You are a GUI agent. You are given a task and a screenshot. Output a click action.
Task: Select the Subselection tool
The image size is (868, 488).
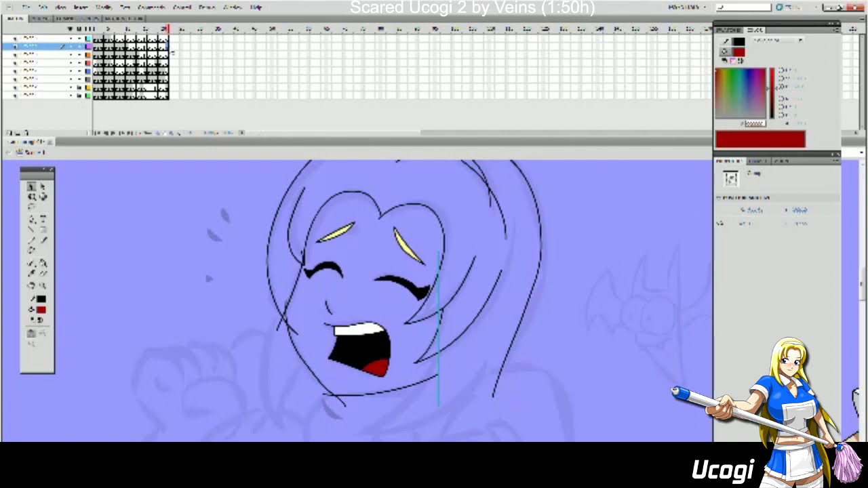[43, 186]
